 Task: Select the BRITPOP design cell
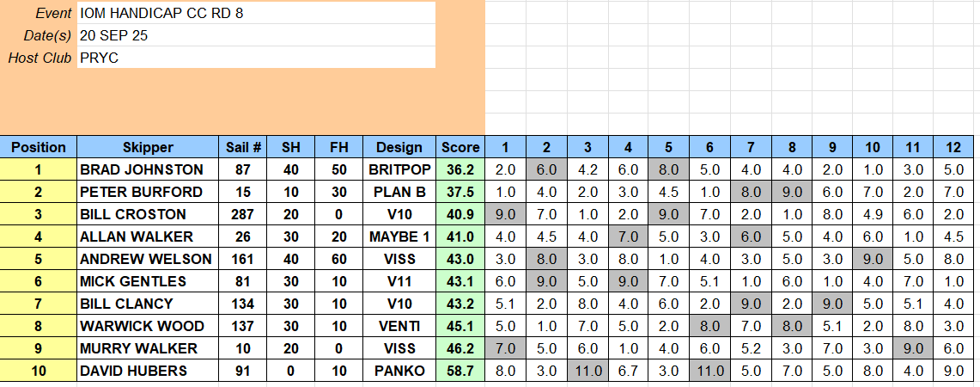[x=399, y=169]
